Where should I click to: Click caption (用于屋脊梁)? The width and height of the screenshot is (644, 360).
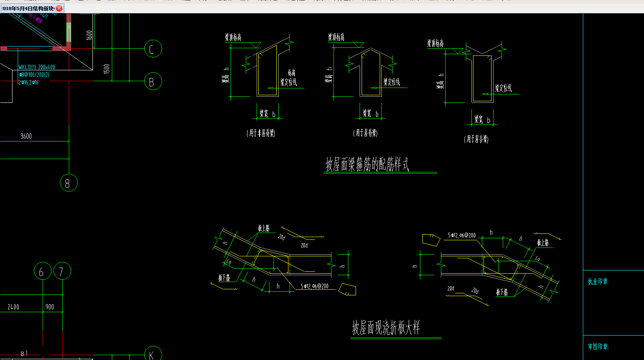(365, 133)
